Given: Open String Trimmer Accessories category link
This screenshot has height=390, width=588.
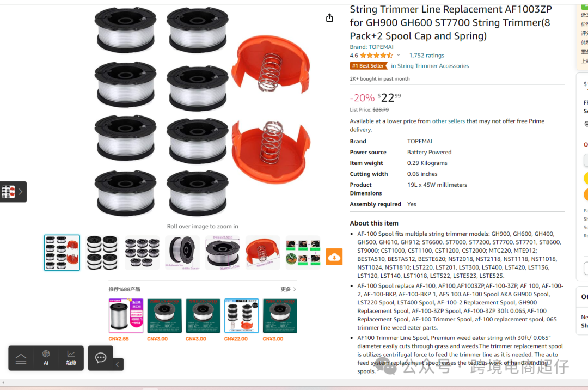Looking at the screenshot, I should [430, 66].
